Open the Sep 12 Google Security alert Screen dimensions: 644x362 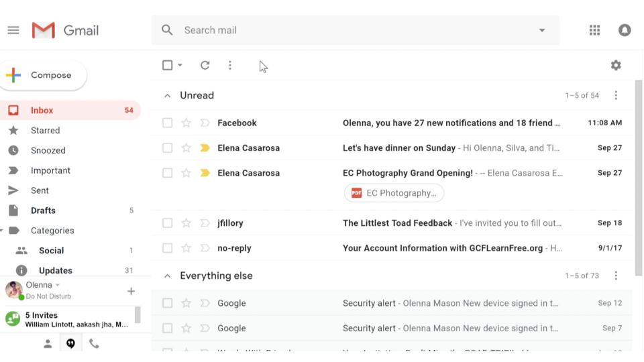click(392, 303)
